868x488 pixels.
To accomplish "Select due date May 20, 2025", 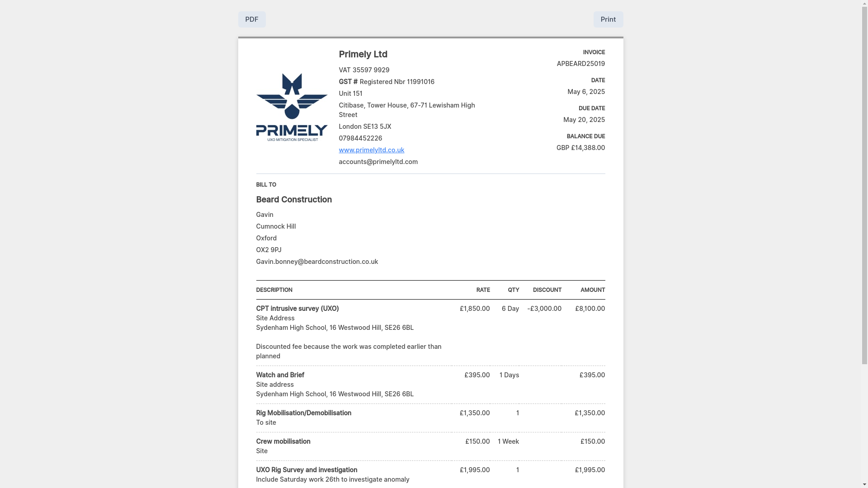I will click(584, 120).
